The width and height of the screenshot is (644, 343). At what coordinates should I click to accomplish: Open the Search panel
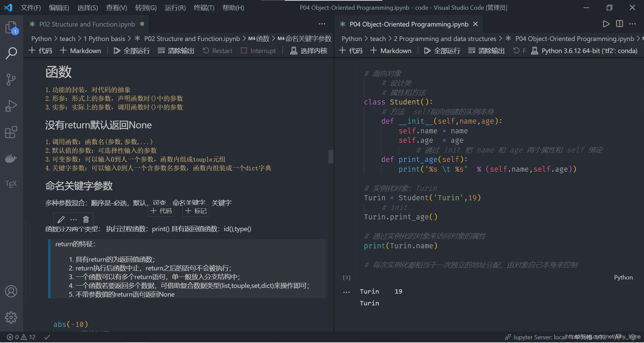pyautogui.click(x=12, y=54)
